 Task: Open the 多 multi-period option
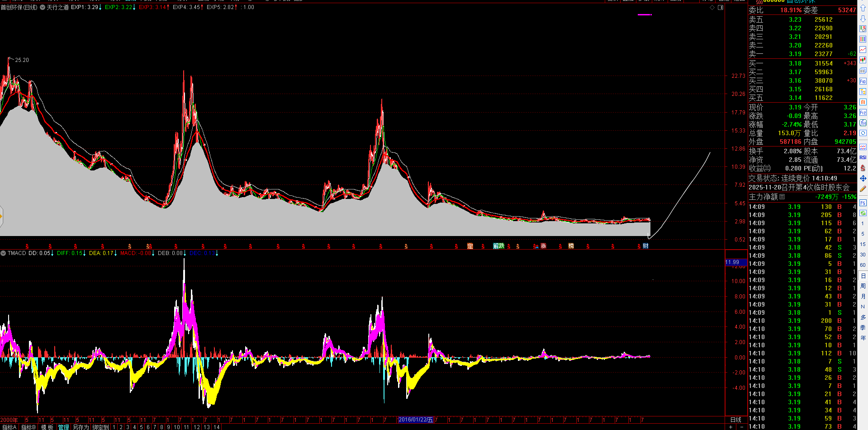(863, 317)
